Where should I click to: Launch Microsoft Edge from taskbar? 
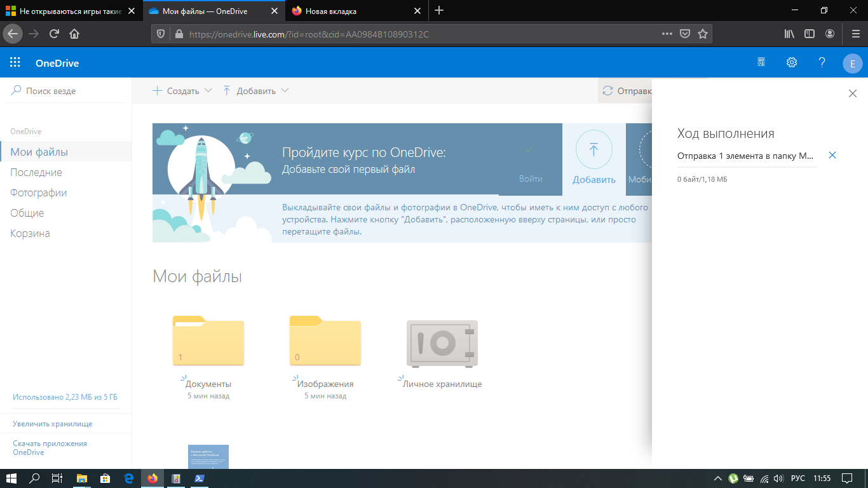pos(128,478)
